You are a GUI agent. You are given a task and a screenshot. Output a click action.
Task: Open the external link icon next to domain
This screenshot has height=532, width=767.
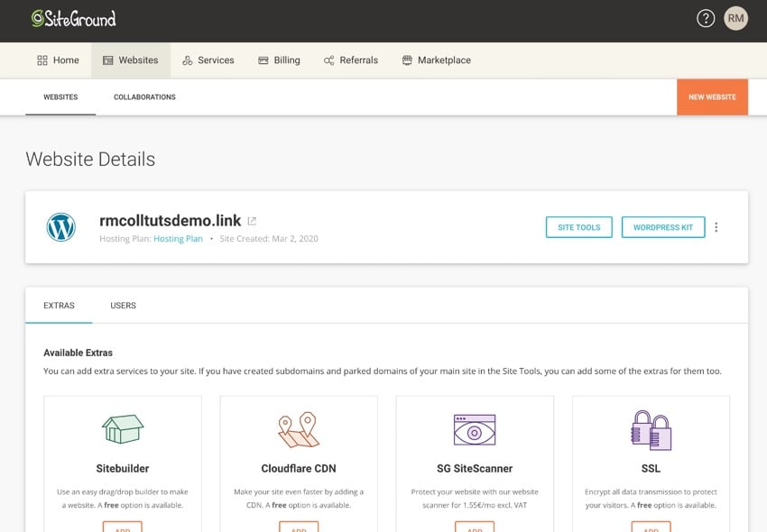tap(251, 220)
